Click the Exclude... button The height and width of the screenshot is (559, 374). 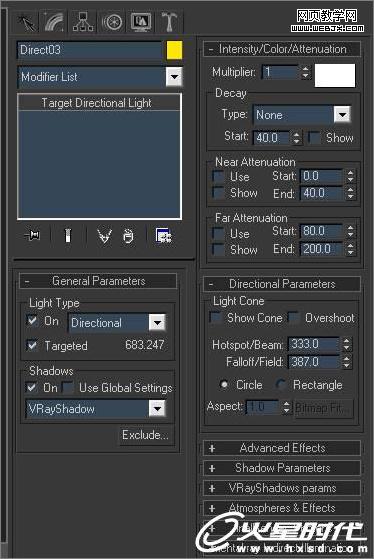146,435
